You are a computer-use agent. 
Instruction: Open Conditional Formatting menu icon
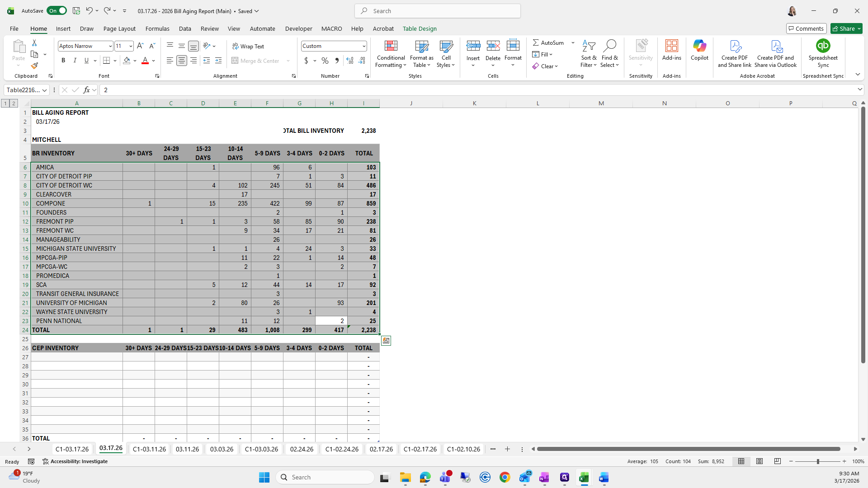click(x=391, y=46)
